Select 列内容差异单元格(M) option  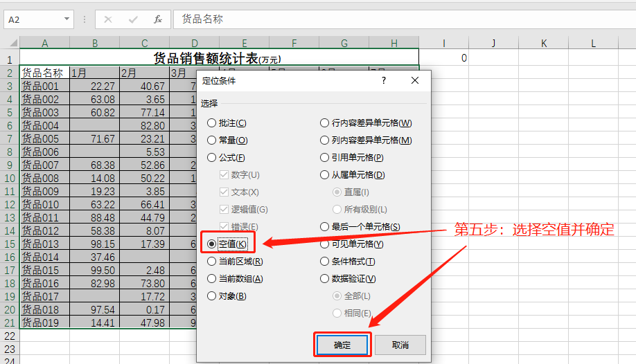click(x=366, y=140)
